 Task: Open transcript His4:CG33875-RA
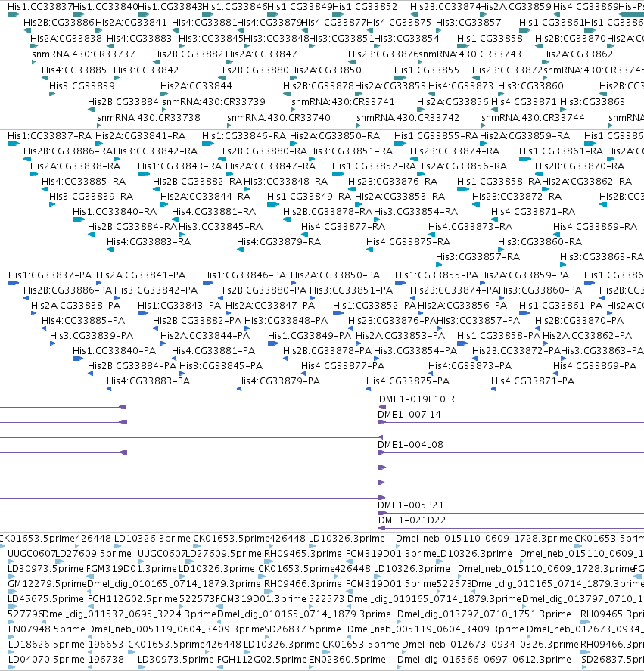tap(408, 242)
